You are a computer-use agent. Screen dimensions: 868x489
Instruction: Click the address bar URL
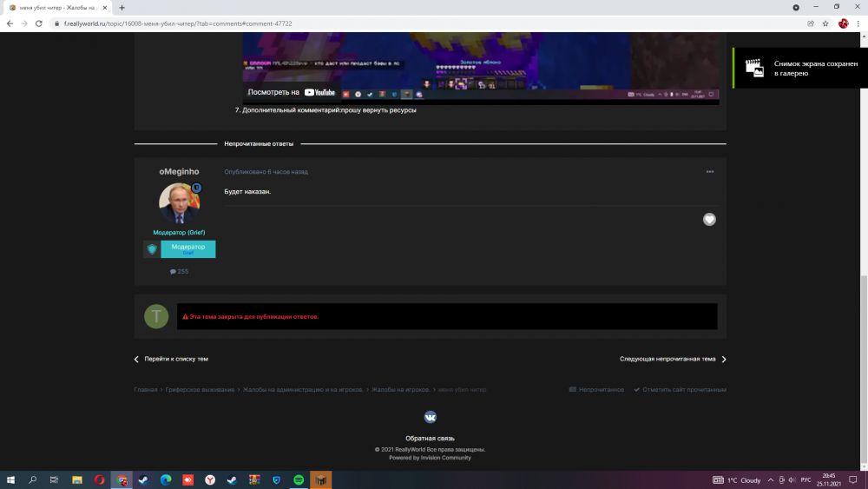tap(178, 23)
